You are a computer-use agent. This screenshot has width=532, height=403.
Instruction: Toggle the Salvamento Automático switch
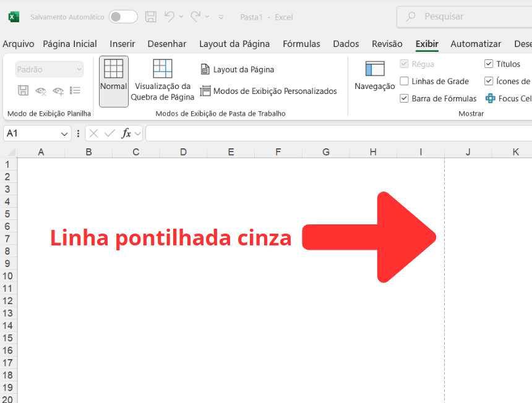122,17
